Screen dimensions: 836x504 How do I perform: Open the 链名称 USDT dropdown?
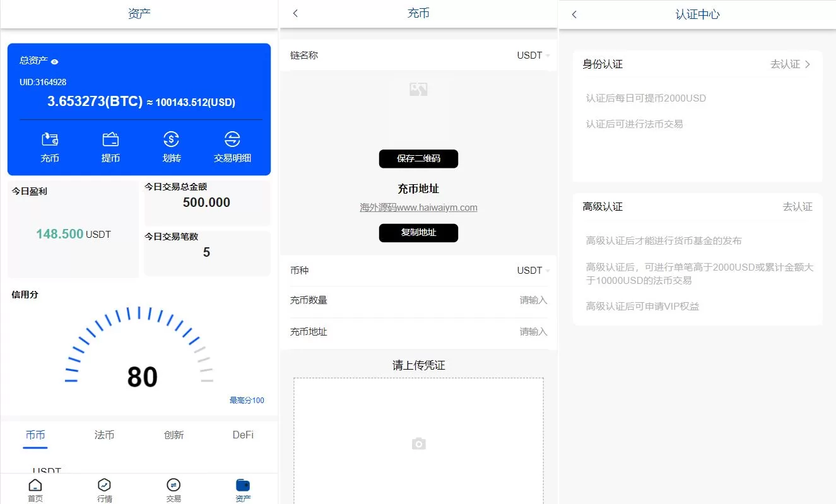[x=533, y=56]
